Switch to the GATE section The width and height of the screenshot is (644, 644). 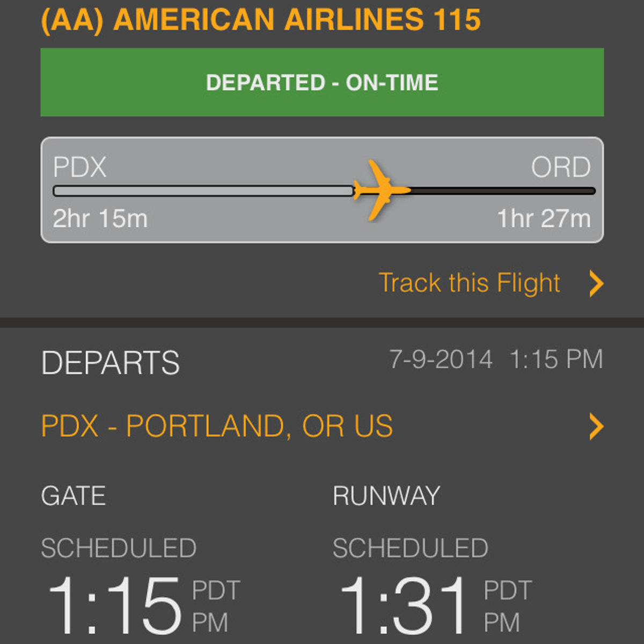(74, 495)
